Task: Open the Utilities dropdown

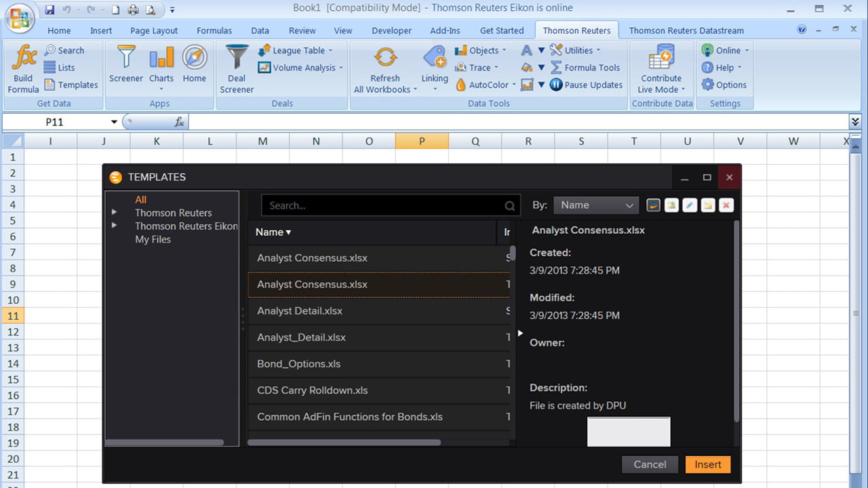Action: point(575,50)
